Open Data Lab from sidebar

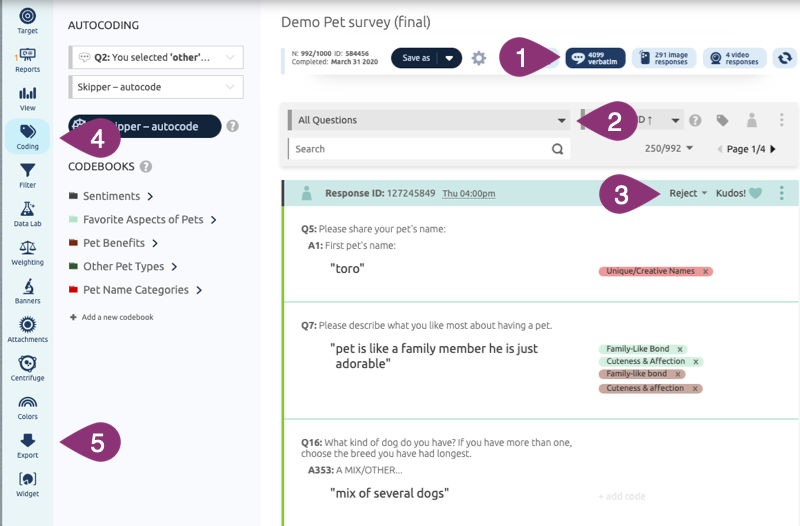(x=27, y=213)
